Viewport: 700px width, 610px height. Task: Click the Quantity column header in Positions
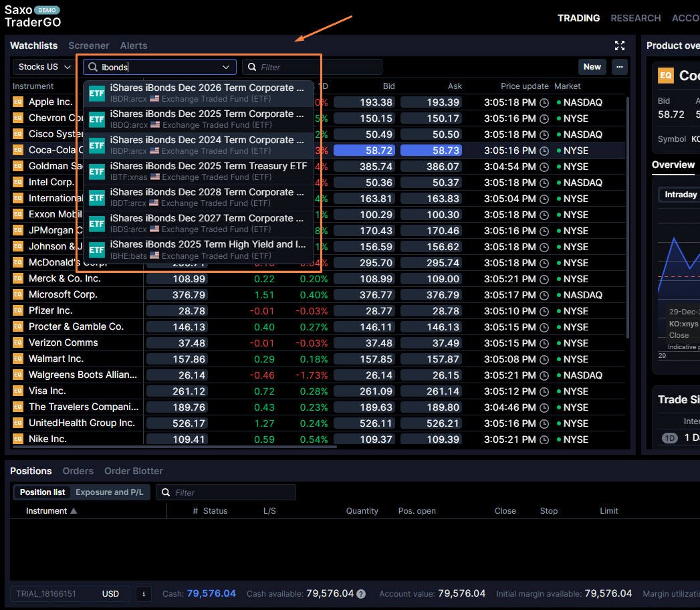[362, 511]
